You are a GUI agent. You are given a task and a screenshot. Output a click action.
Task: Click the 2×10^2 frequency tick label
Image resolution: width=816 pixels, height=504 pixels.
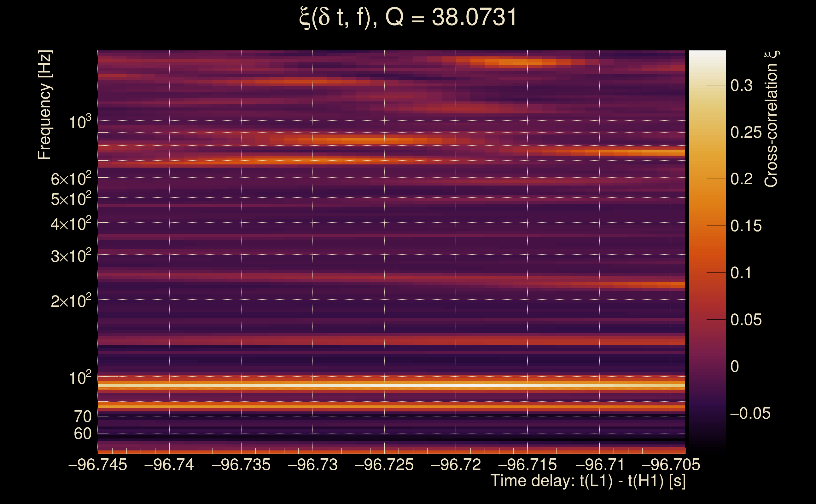(71, 301)
